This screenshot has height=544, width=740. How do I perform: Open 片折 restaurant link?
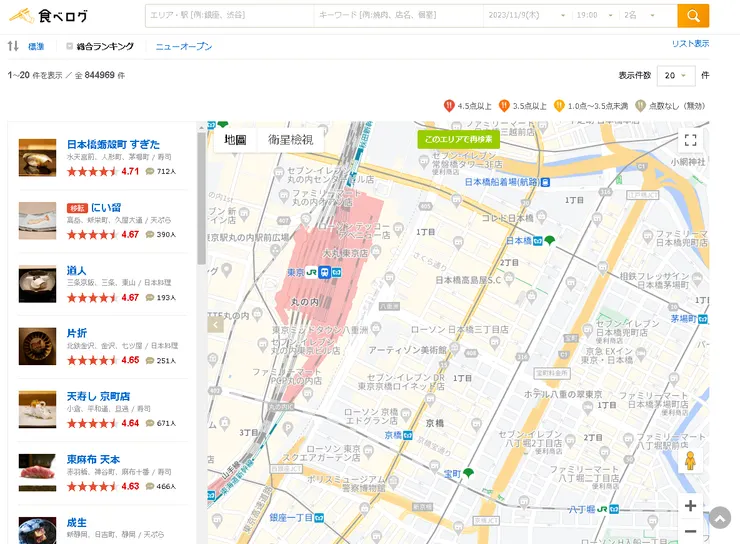click(76, 333)
